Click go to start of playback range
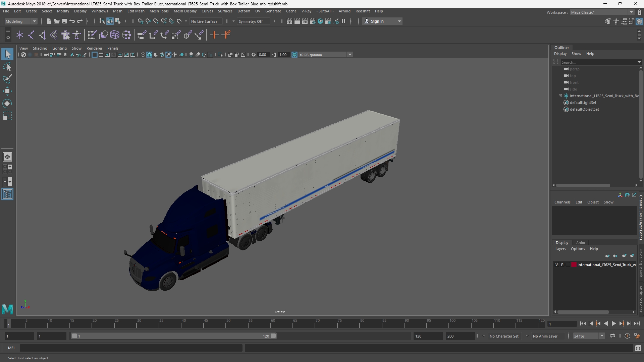The width and height of the screenshot is (644, 362). (x=583, y=323)
